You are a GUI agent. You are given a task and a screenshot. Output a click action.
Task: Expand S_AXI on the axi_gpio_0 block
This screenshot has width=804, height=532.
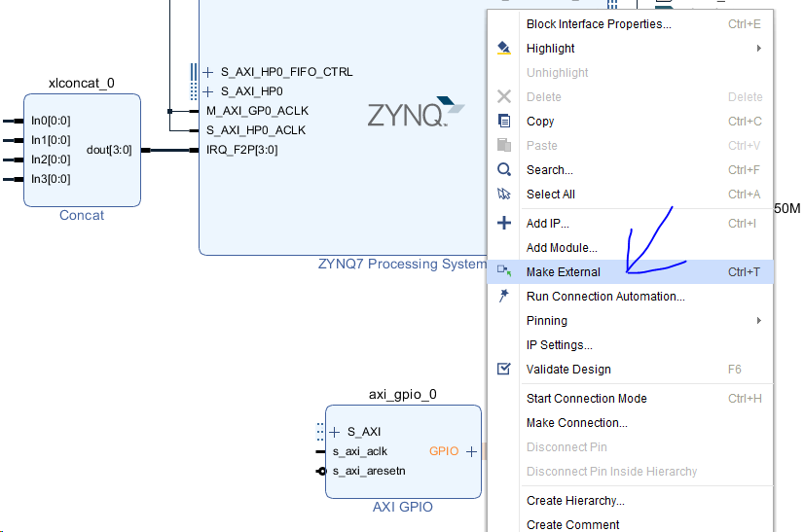(x=335, y=432)
